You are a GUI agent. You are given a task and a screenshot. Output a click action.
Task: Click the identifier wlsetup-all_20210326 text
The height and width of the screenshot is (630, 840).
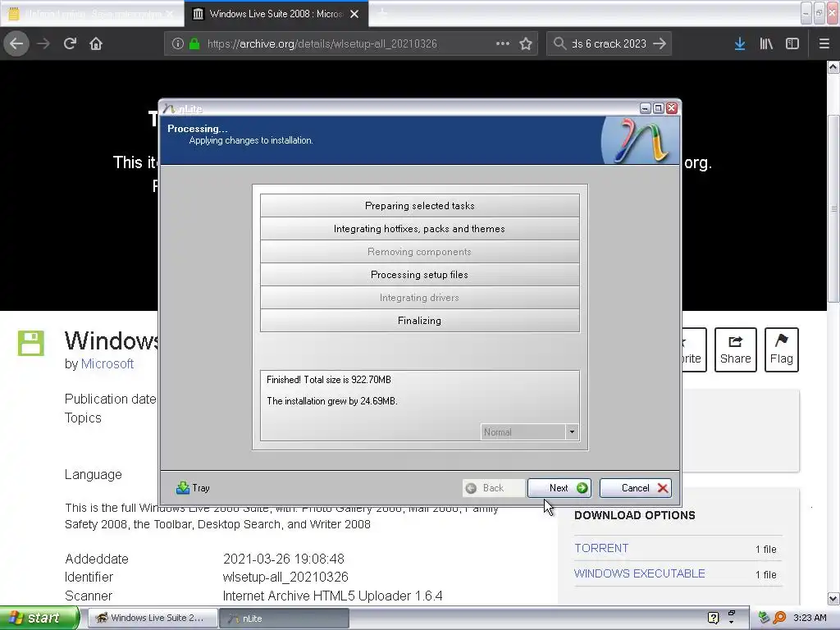(x=285, y=577)
